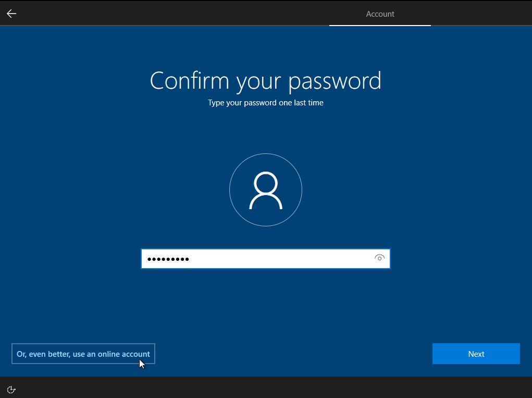Screen dimensions: 532x398
Task: Click the accessibility icon in bottom corner
Action: pyautogui.click(x=11, y=389)
